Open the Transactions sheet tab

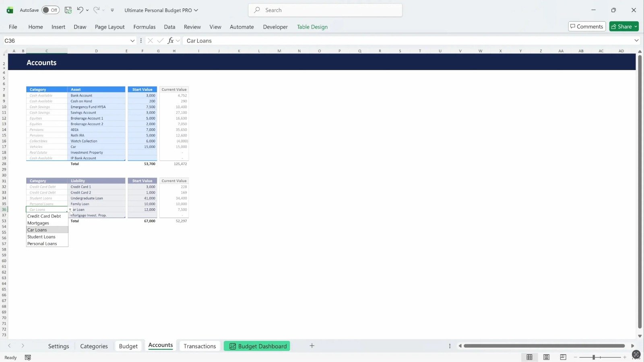click(200, 346)
